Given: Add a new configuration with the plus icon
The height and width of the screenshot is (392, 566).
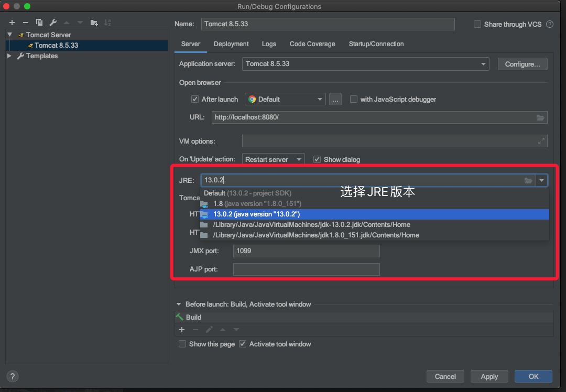Looking at the screenshot, I should pyautogui.click(x=12, y=23).
